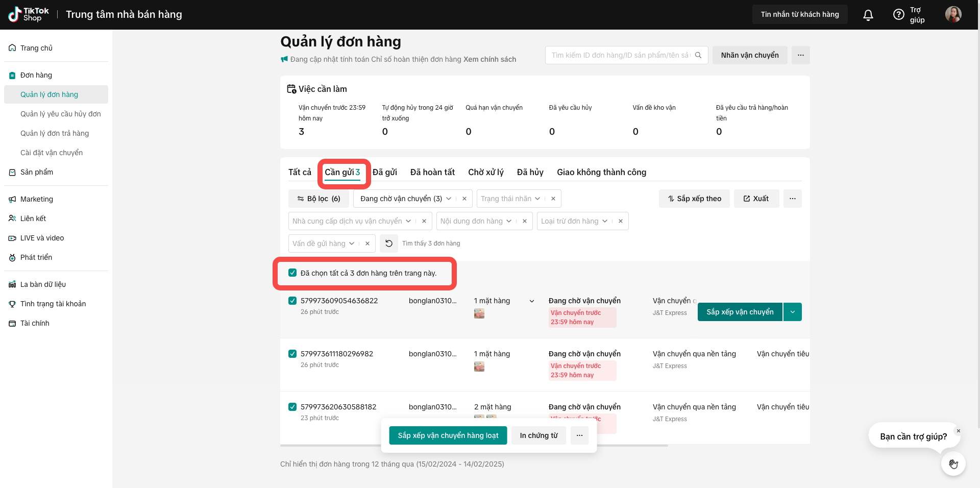Open the help chat hand icon
Viewport: 980px width, 488px height.
(953, 464)
